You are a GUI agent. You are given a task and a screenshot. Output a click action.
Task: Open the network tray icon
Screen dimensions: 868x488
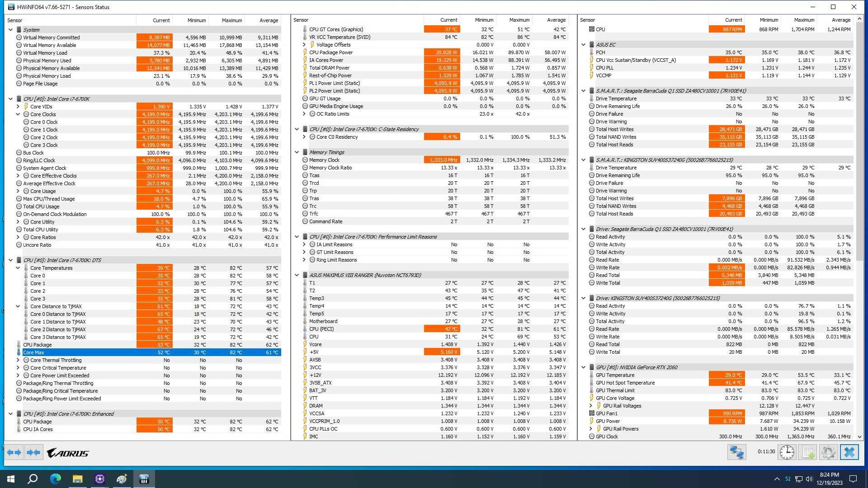(x=799, y=479)
